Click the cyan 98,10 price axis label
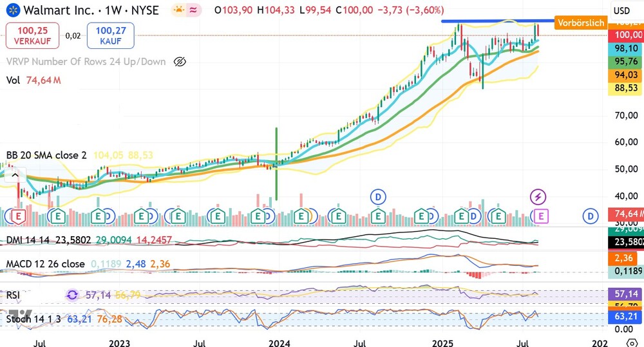 click(x=626, y=48)
